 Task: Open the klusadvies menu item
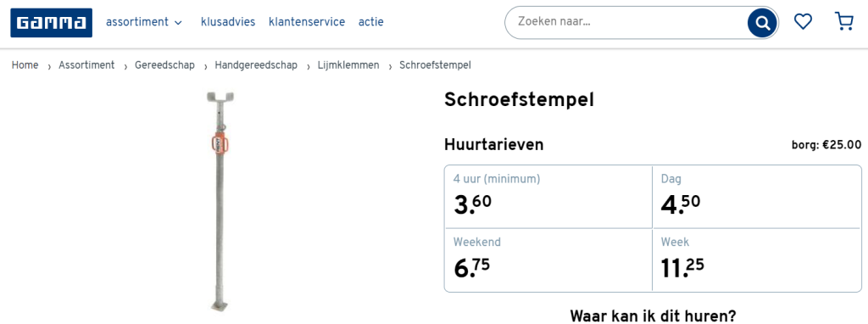[228, 22]
